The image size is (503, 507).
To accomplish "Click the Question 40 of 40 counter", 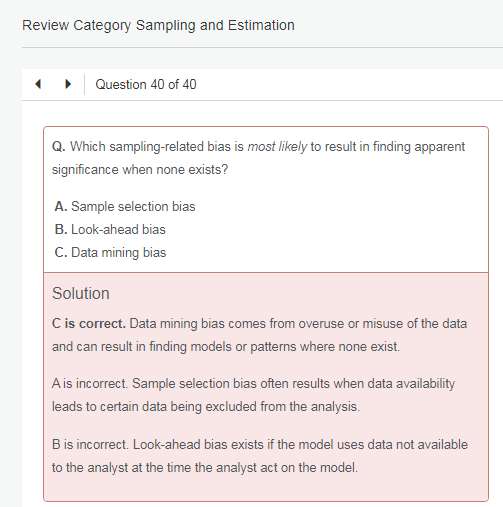I will point(146,84).
